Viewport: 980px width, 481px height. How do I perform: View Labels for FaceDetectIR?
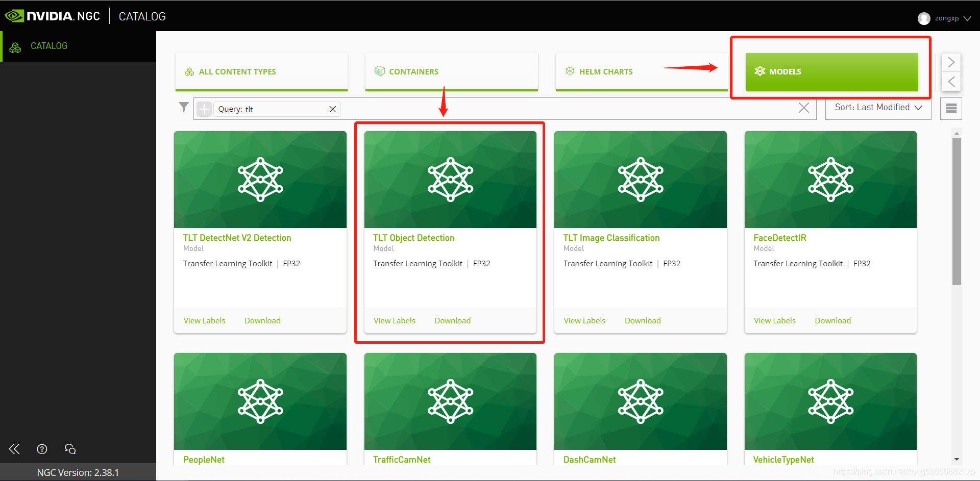point(775,321)
